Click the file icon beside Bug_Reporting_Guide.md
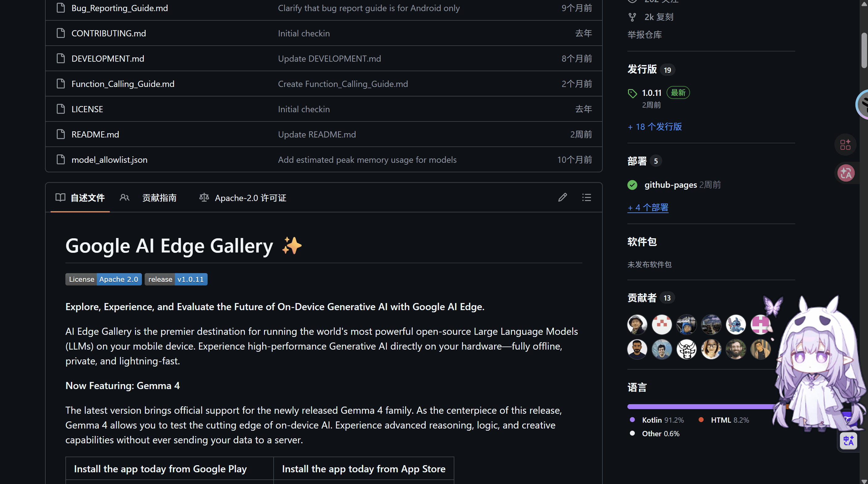 61,8
